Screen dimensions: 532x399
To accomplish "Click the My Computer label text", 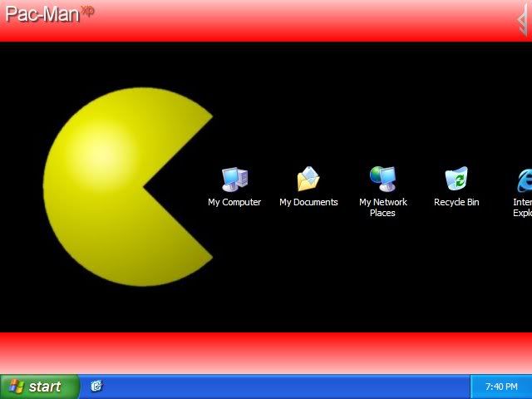I will click(x=234, y=202).
